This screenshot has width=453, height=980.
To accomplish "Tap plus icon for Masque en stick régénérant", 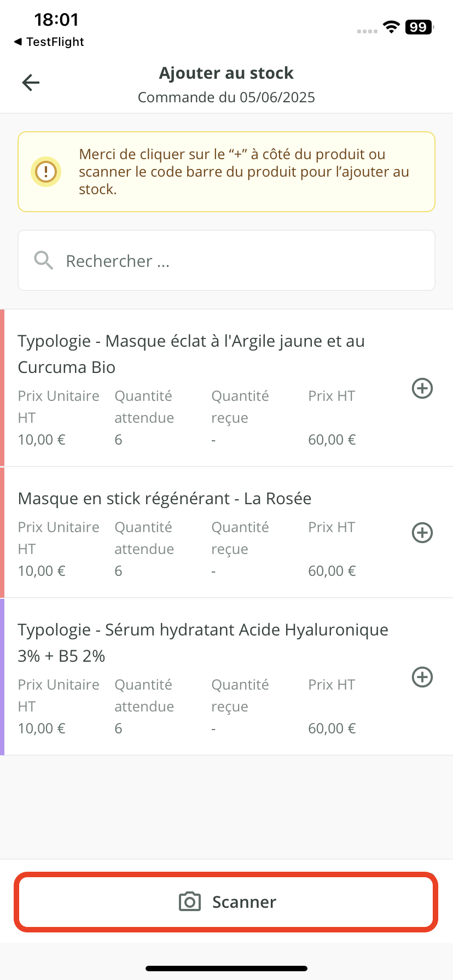I will [422, 533].
